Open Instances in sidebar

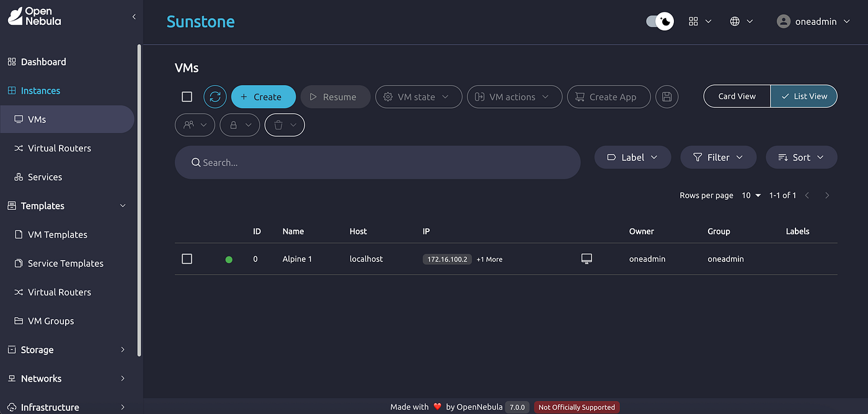click(x=67, y=91)
